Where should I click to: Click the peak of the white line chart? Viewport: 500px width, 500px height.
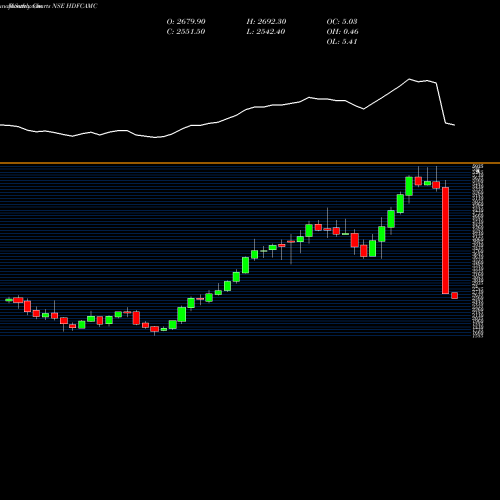[x=409, y=79]
